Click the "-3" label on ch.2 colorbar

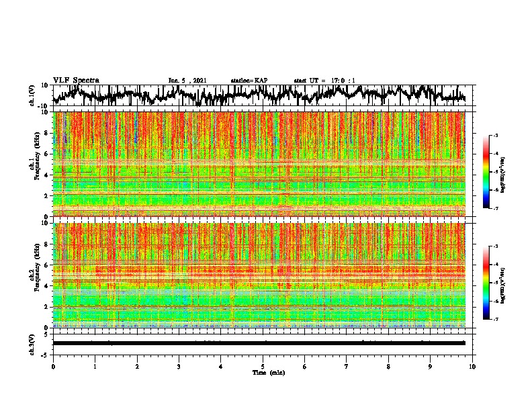click(496, 246)
